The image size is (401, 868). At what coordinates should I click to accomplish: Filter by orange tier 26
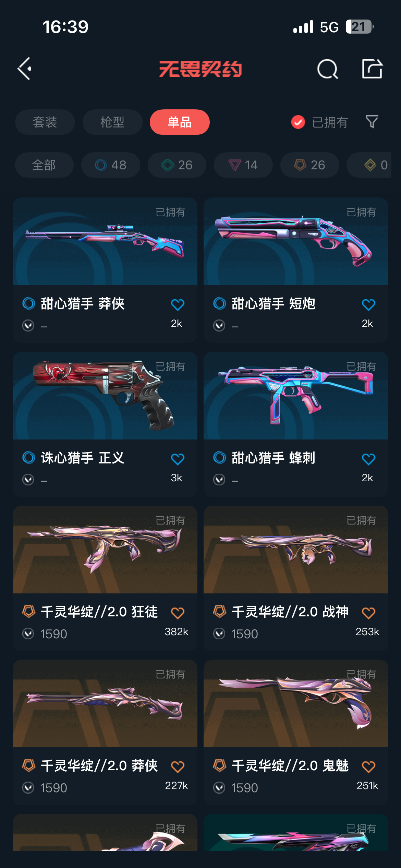310,165
